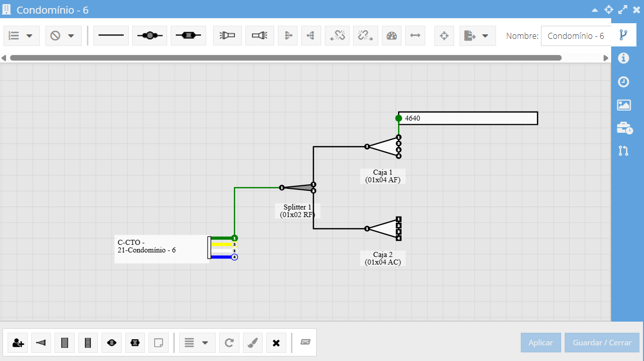Click the paintbrush icon
The height and width of the screenshot is (361, 644).
(x=253, y=343)
